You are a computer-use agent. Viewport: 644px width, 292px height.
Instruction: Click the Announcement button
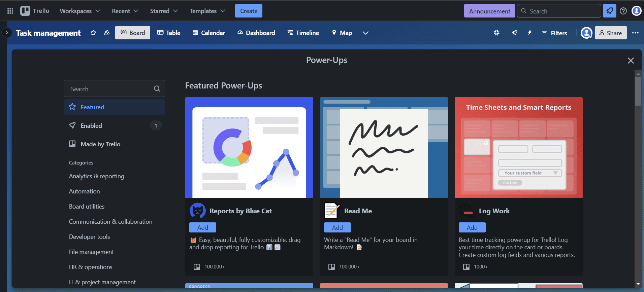coord(489,11)
